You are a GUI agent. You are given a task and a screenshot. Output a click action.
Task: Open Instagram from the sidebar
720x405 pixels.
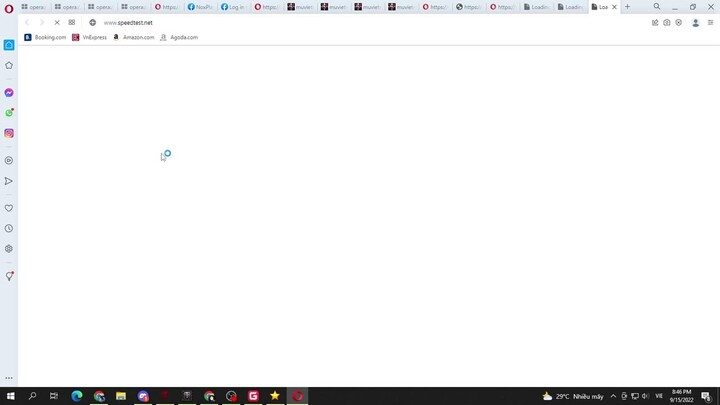[x=9, y=133]
